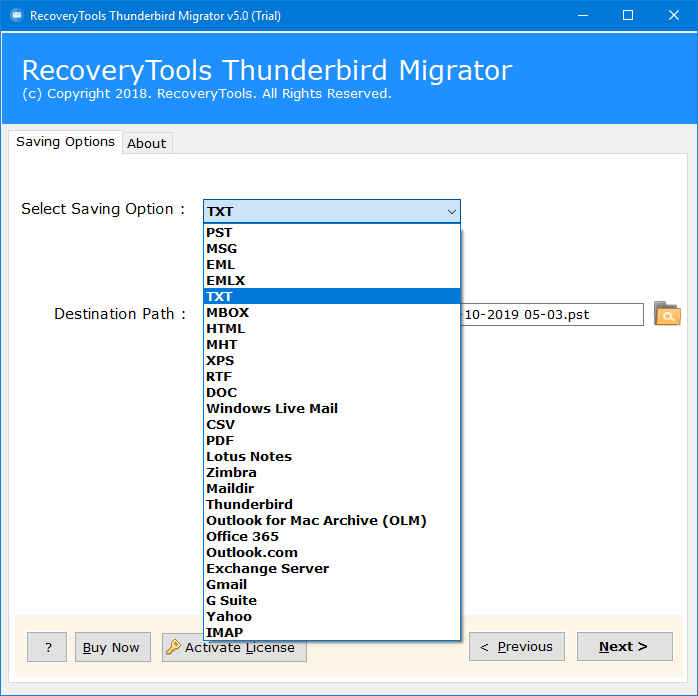Select the highlighted TXT list option
This screenshot has width=698, height=696.
point(332,296)
